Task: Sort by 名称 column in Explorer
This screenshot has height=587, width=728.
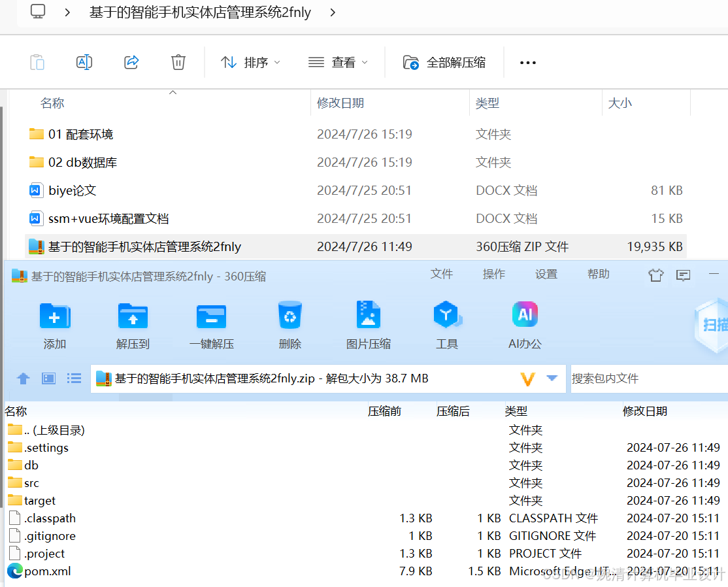Action: (x=52, y=103)
